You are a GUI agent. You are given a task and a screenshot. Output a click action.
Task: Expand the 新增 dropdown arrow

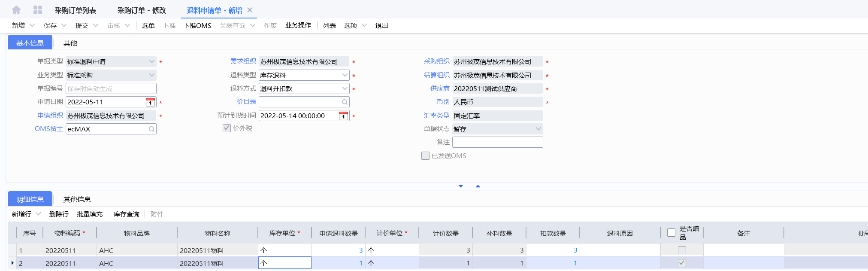tap(32, 25)
